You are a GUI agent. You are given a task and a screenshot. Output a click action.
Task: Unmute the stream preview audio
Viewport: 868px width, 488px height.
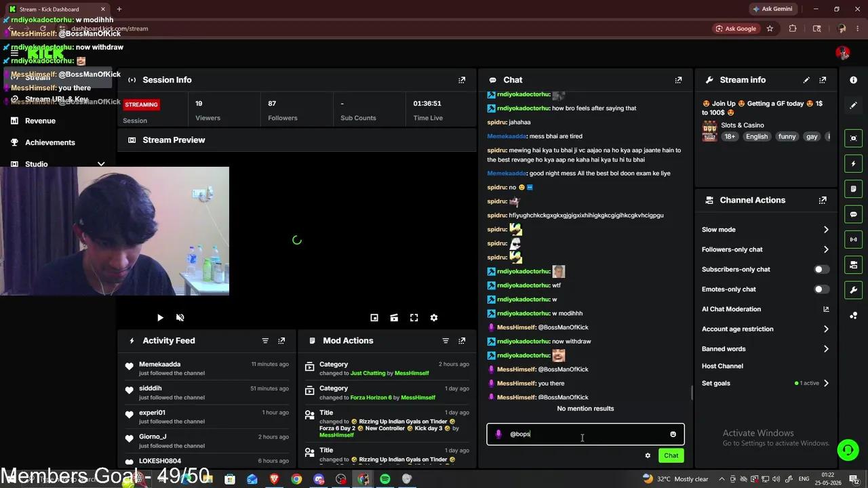(180, 318)
